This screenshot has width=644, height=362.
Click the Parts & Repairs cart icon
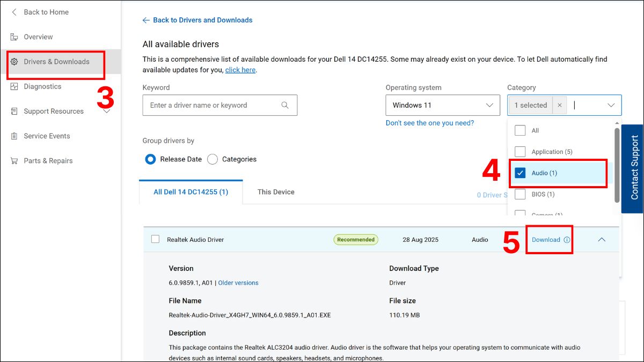14,160
